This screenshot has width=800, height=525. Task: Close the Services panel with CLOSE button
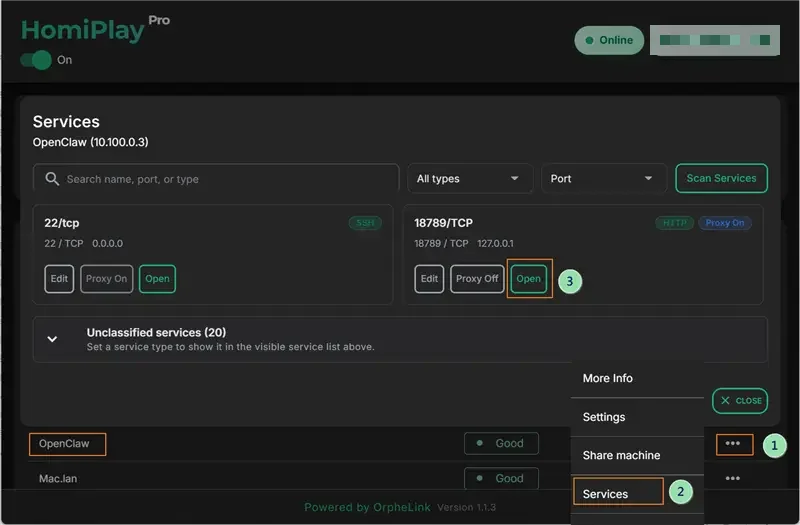click(740, 401)
